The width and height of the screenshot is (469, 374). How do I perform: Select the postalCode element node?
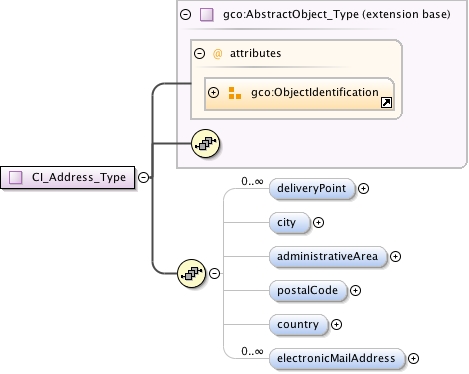308,291
